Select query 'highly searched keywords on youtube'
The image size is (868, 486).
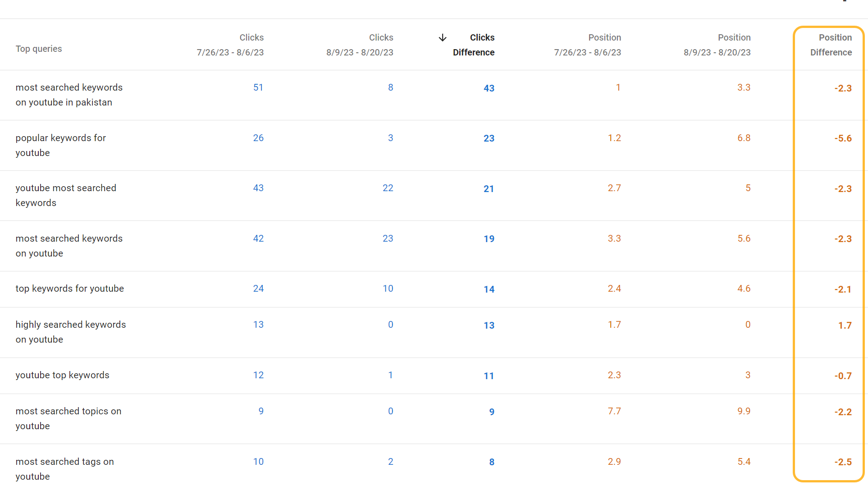click(x=70, y=332)
